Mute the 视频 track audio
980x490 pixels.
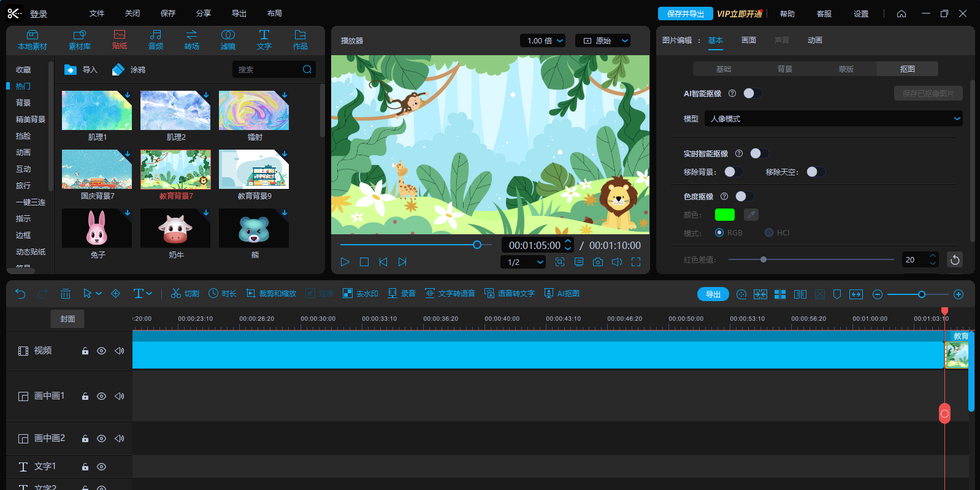120,351
